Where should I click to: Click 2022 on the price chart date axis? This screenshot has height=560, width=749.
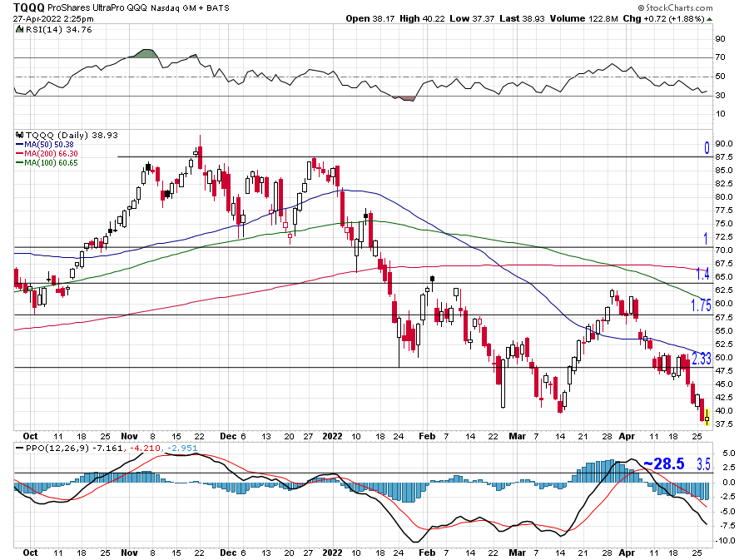[332, 436]
